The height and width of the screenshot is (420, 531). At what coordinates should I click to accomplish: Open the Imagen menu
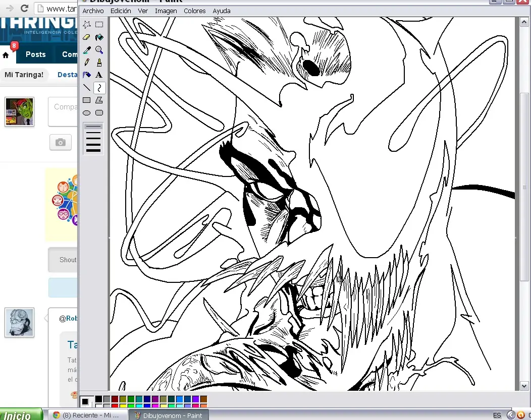pyautogui.click(x=166, y=11)
